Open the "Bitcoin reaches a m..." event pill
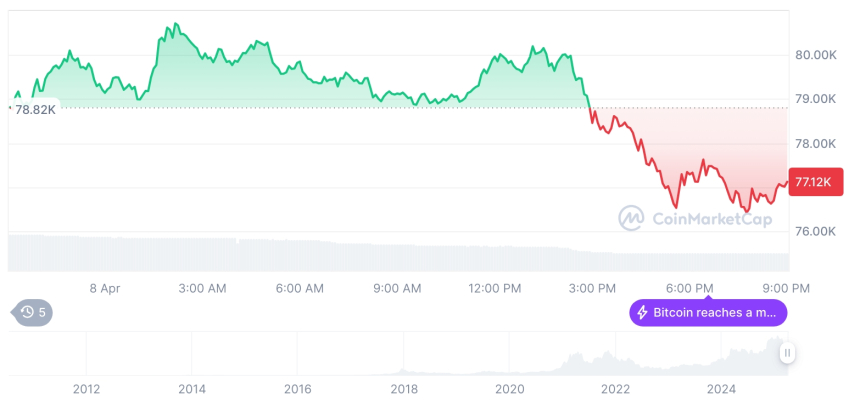Image resolution: width=860 pixels, height=401 pixels. [x=707, y=313]
